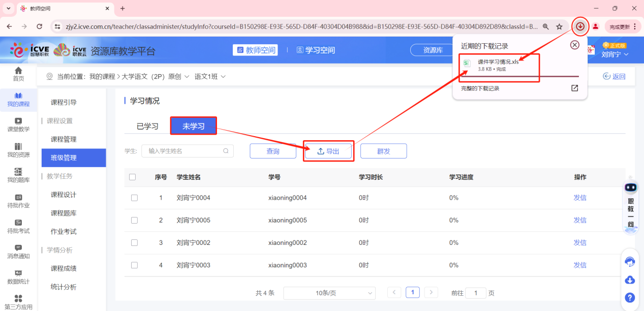Image resolution: width=644 pixels, height=311 pixels.
Task: Select the checkbox beside 刘宵宁0002
Action: [134, 242]
